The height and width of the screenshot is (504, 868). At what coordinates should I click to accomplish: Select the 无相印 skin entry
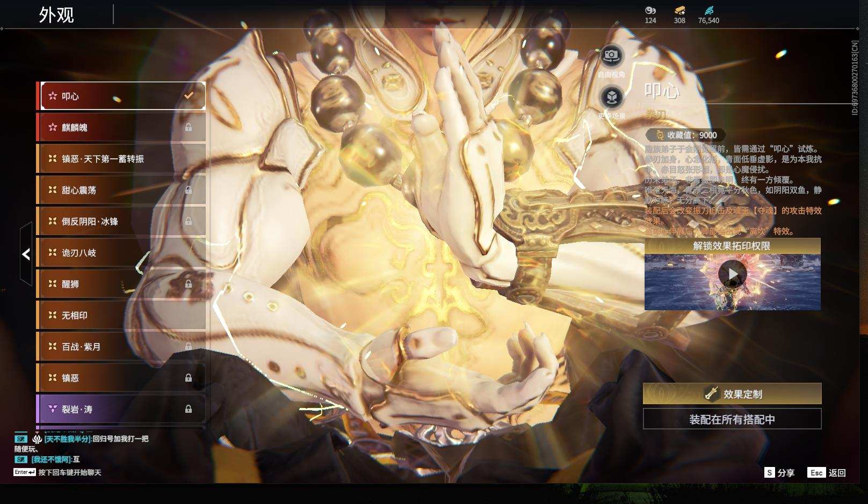coord(121,315)
